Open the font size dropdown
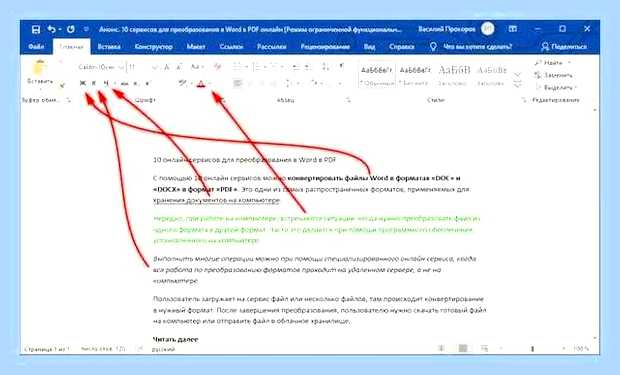 click(x=155, y=67)
